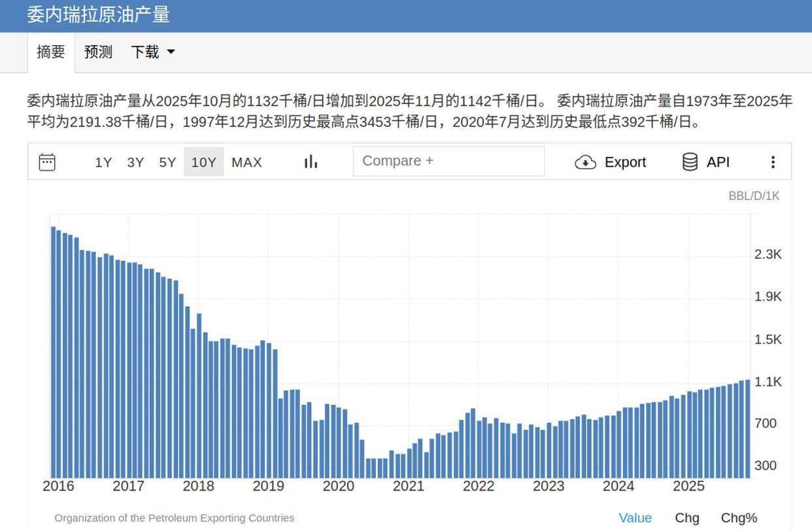Viewport: 812px width, 531px height.
Task: Show the Value view below chart
Action: point(635,518)
